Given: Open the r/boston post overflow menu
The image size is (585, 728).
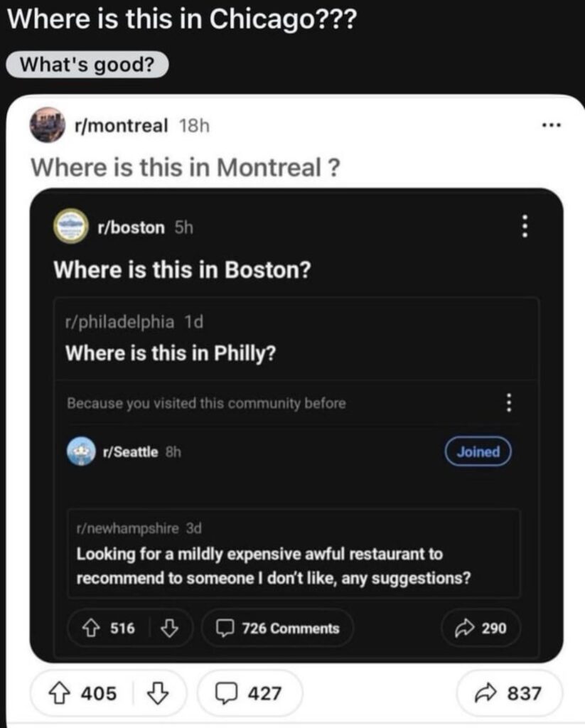Looking at the screenshot, I should [525, 227].
